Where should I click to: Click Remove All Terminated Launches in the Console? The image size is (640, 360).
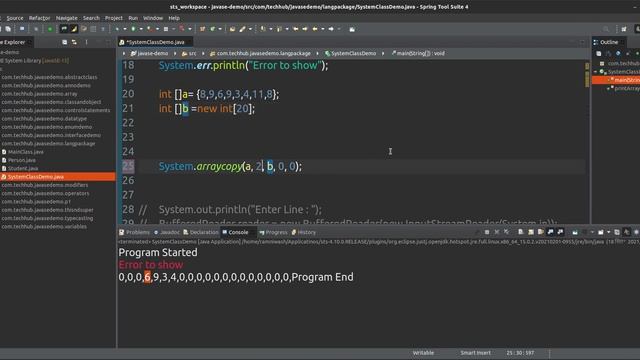(507, 232)
